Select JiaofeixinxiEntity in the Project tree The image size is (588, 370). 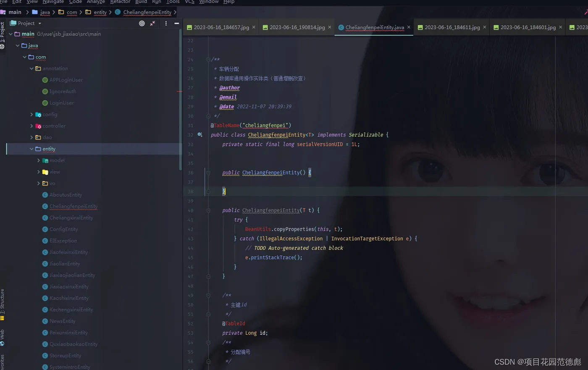coord(68,252)
